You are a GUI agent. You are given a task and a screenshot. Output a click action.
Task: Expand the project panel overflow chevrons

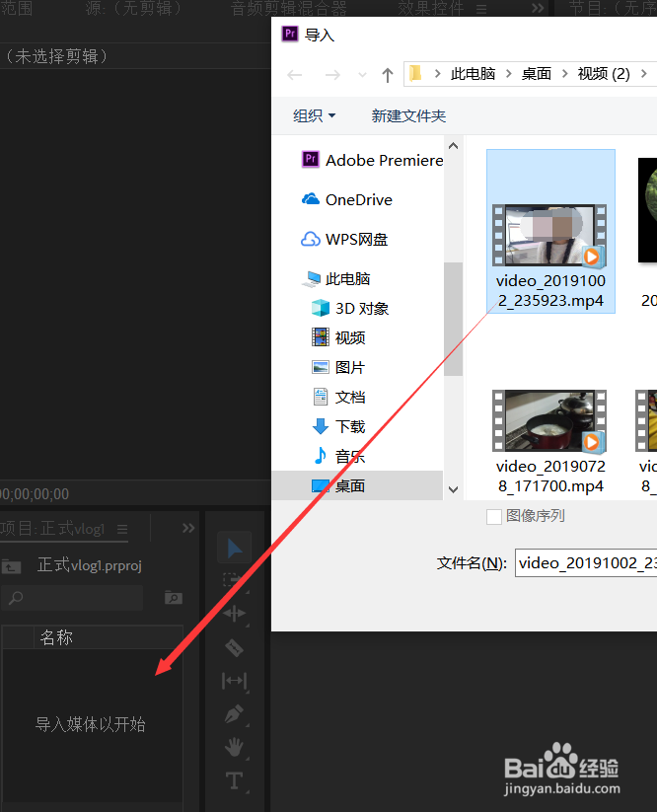pos(188,528)
